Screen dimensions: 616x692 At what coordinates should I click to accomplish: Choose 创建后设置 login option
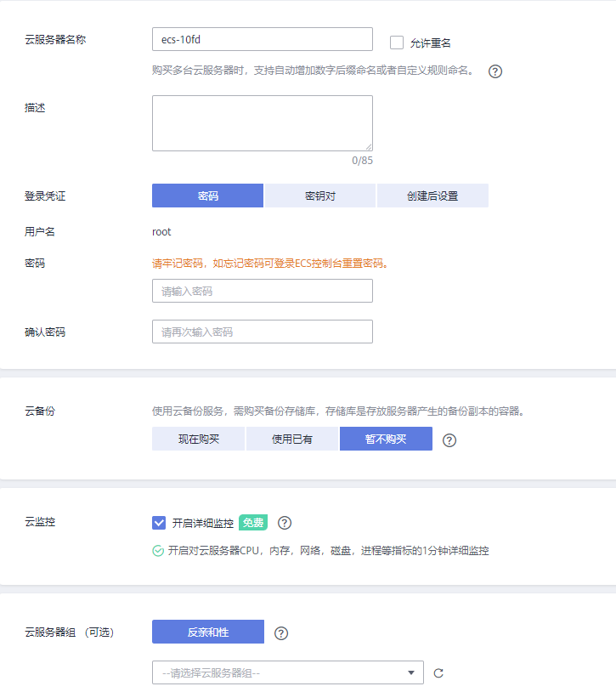432,196
